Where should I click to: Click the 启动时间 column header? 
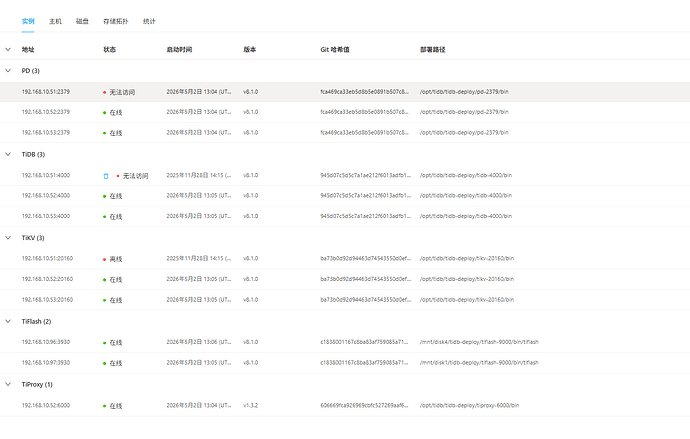click(179, 49)
